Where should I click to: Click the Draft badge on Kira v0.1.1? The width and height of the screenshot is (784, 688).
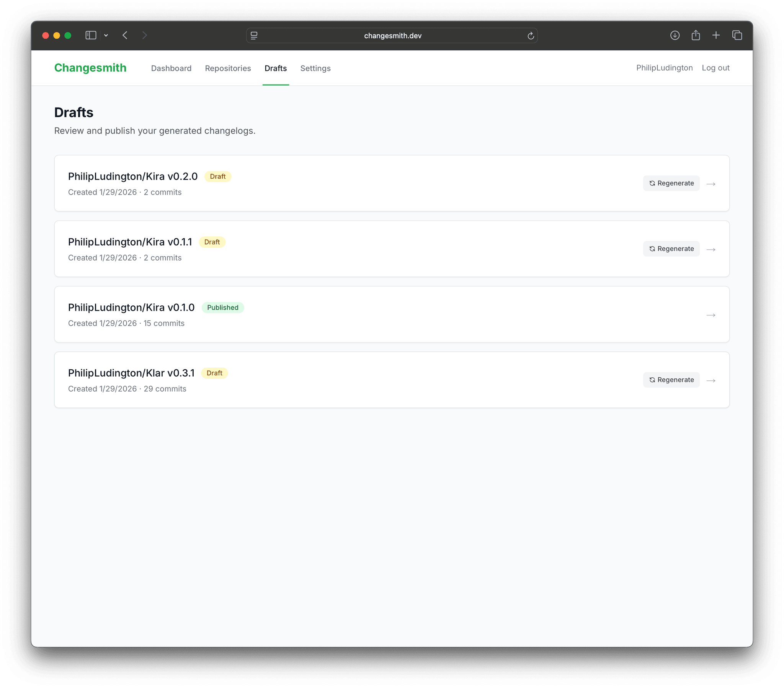coord(212,242)
